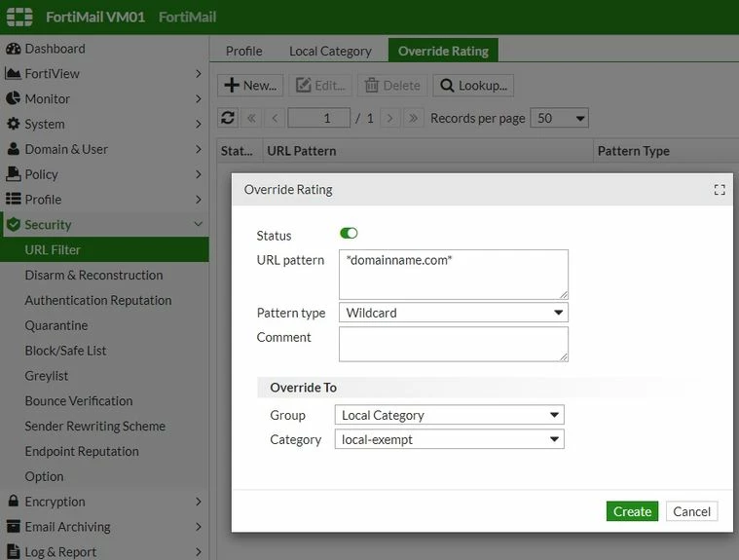Click the Profile list icon
The height and width of the screenshot is (560, 739).
pos(14,199)
